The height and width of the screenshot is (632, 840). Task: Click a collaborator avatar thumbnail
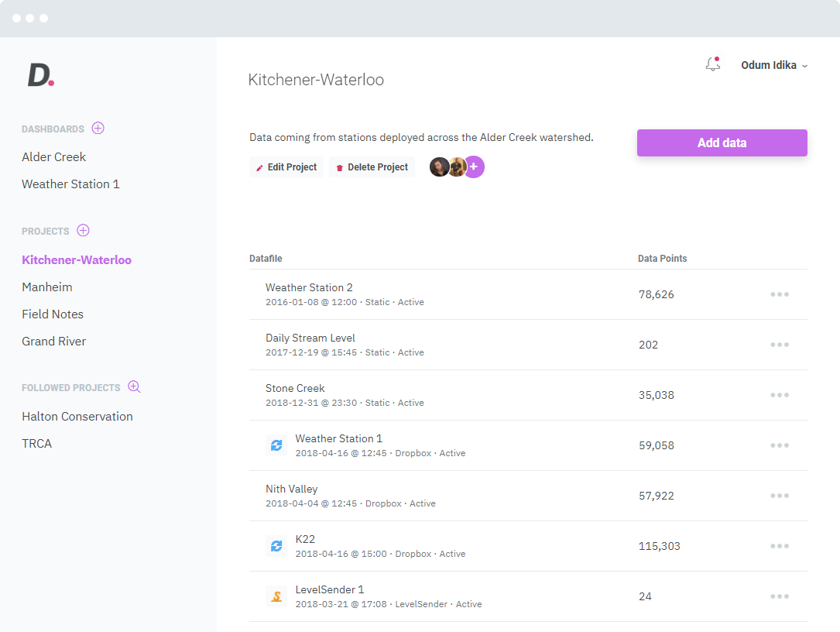pyautogui.click(x=439, y=167)
